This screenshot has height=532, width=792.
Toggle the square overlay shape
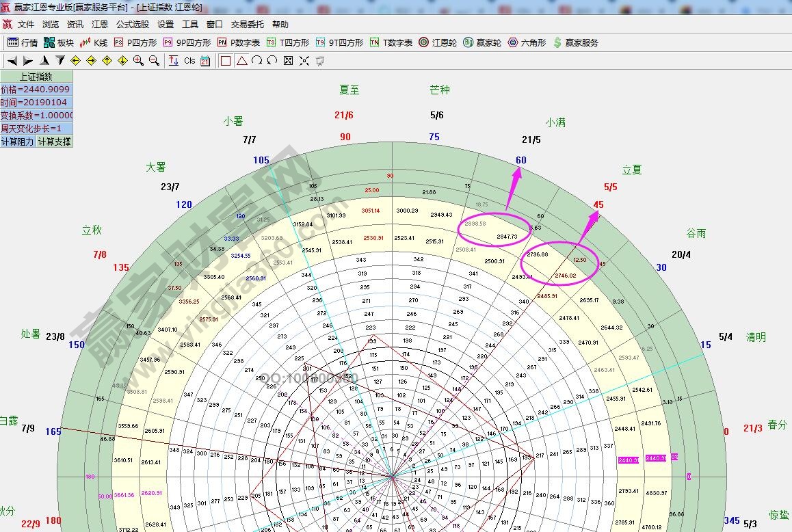tap(226, 61)
